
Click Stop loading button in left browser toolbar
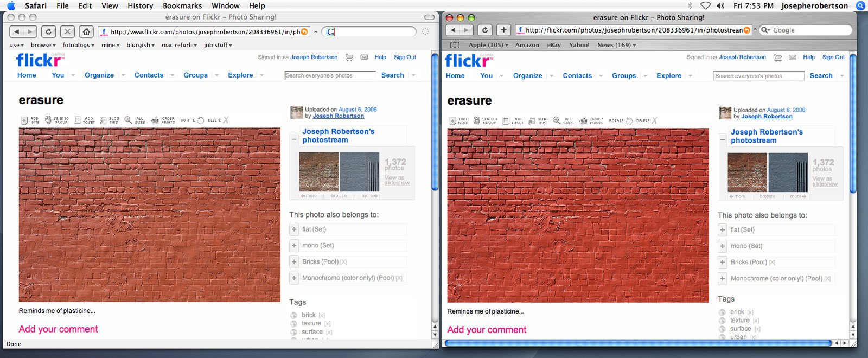(x=67, y=31)
